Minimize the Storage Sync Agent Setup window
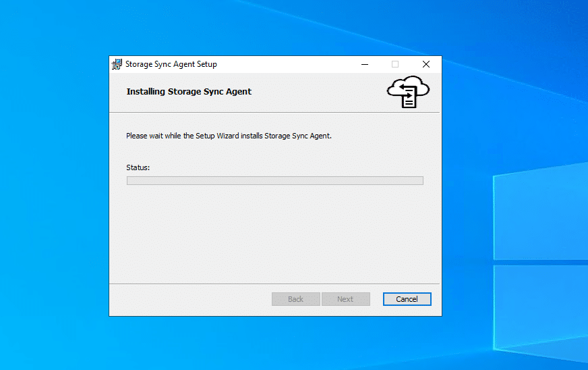Screen dimensions: 588x370 365,64
